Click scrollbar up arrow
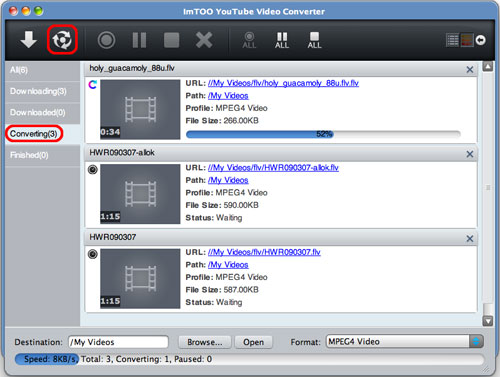Viewport: 500px width, 377px height. coord(488,66)
